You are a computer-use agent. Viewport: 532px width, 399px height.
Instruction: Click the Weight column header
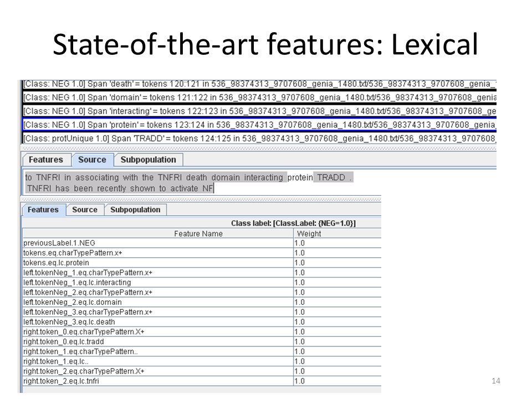[x=337, y=233]
